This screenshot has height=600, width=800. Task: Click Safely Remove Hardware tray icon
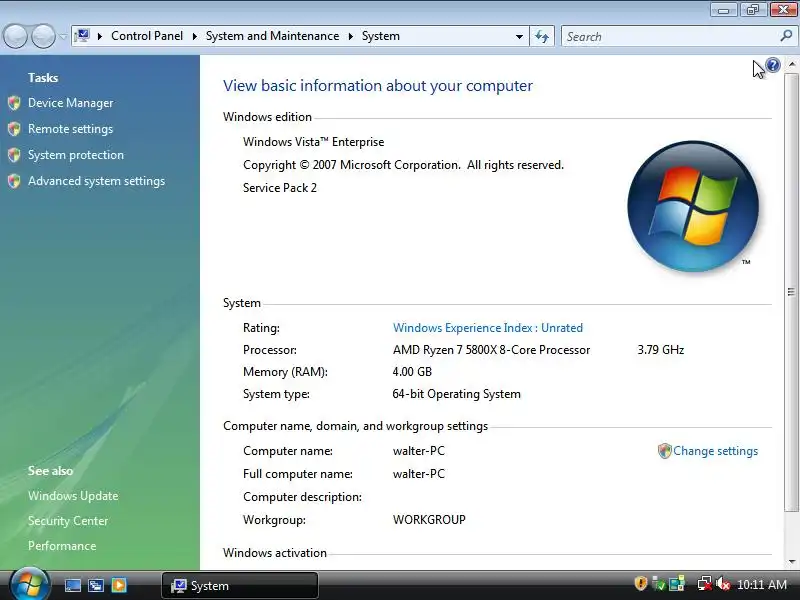tap(659, 583)
